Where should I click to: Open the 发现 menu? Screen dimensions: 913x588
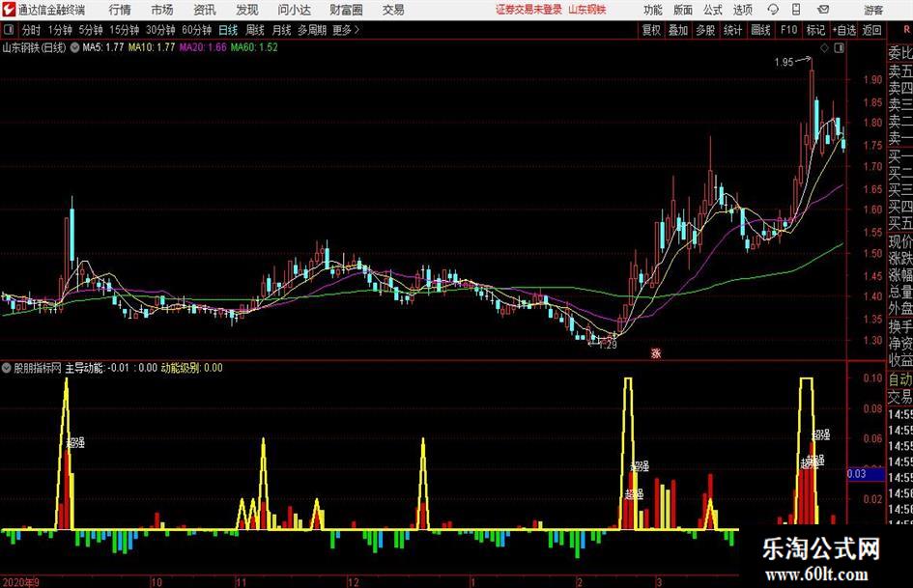[247, 10]
